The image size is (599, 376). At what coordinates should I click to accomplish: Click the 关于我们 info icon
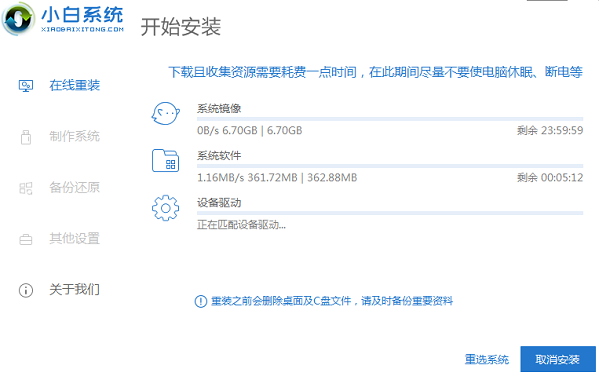pyautogui.click(x=26, y=290)
